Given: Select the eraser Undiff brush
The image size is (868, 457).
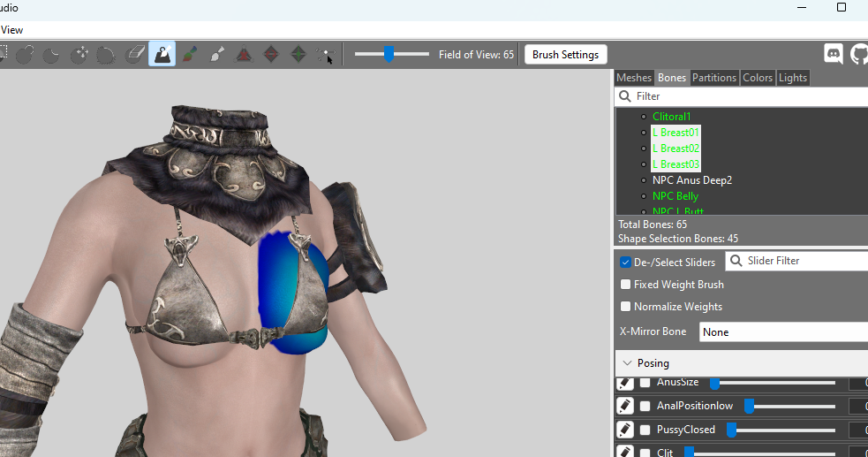Looking at the screenshot, I should [x=134, y=54].
